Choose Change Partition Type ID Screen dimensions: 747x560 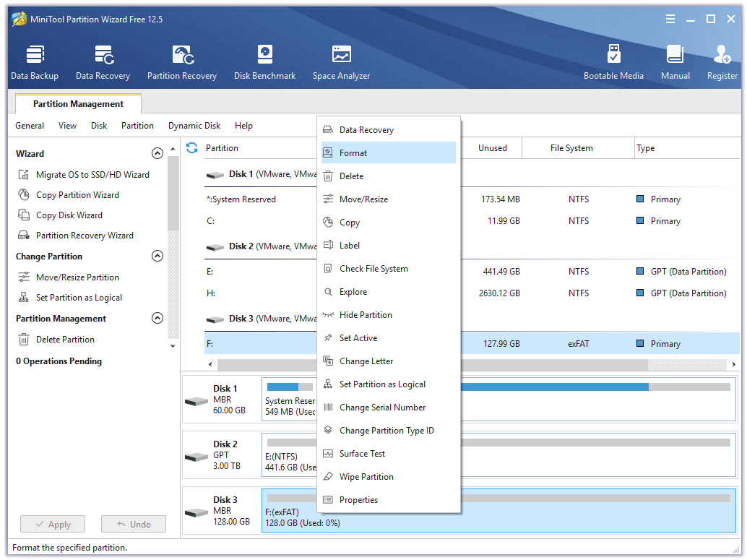389,431
